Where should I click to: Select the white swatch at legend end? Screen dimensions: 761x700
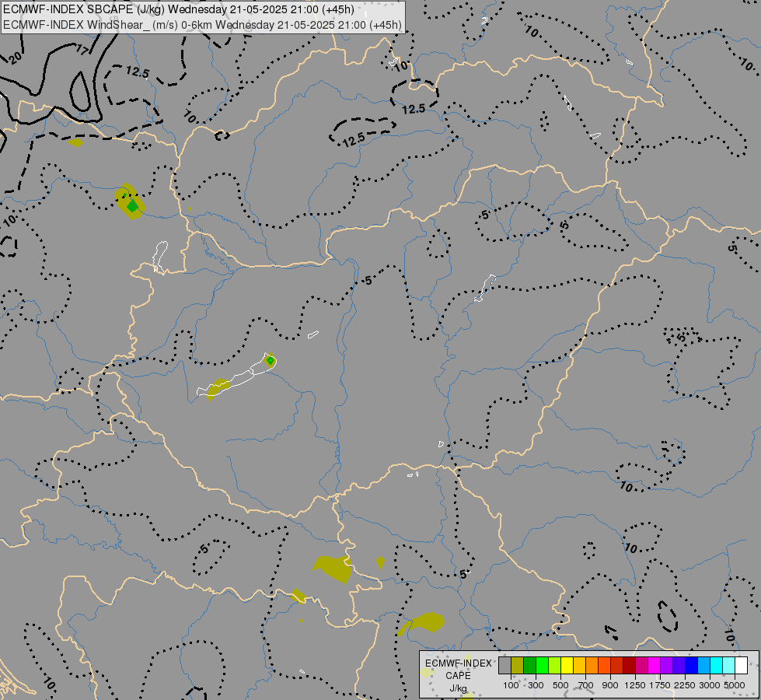[741, 665]
